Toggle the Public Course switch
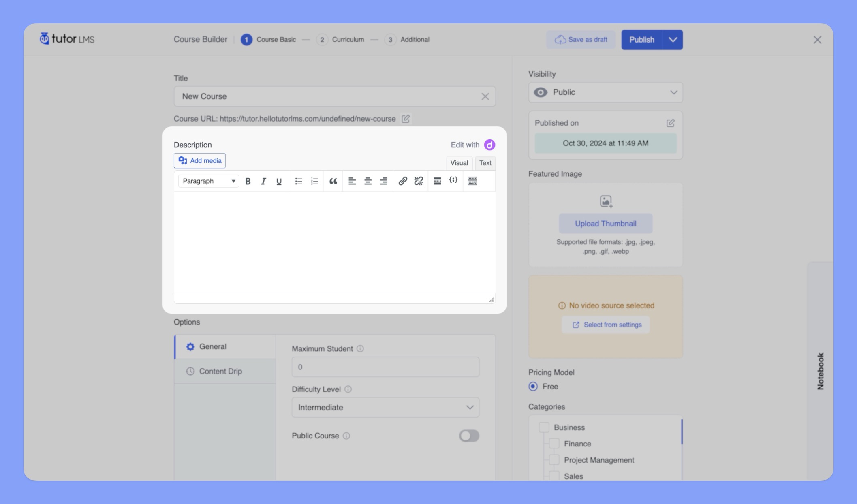The height and width of the screenshot is (504, 857). tap(469, 436)
